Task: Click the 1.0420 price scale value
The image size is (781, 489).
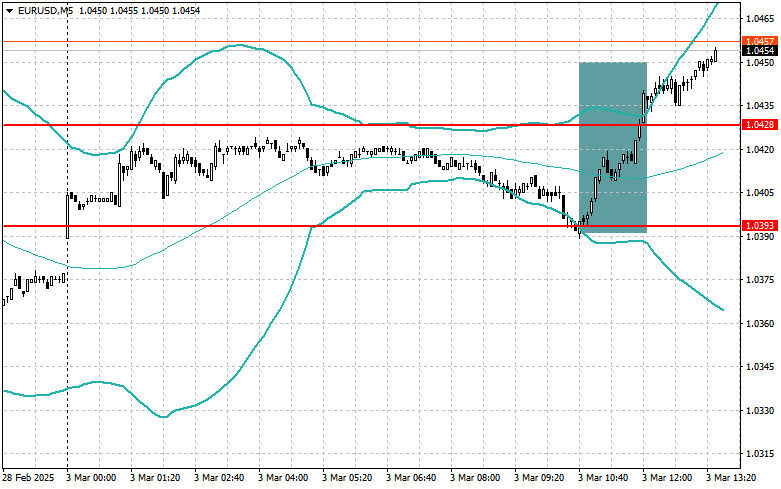Action: [x=759, y=150]
